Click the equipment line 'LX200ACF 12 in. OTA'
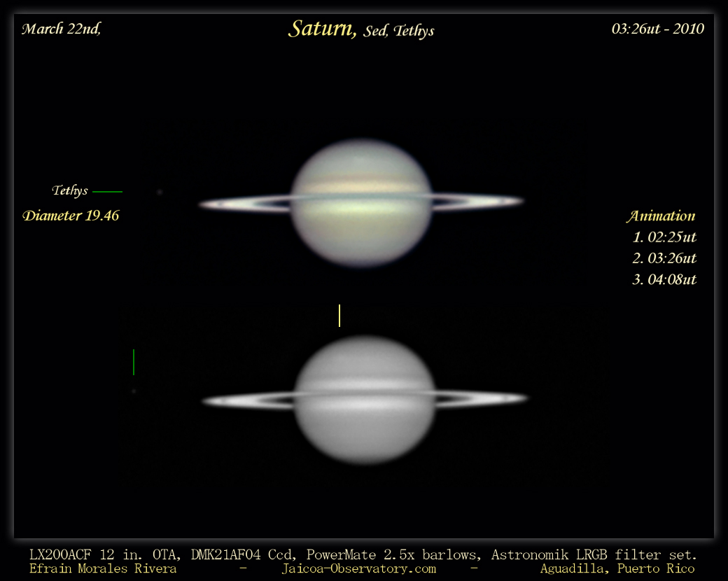The width and height of the screenshot is (728, 581). tap(104, 554)
